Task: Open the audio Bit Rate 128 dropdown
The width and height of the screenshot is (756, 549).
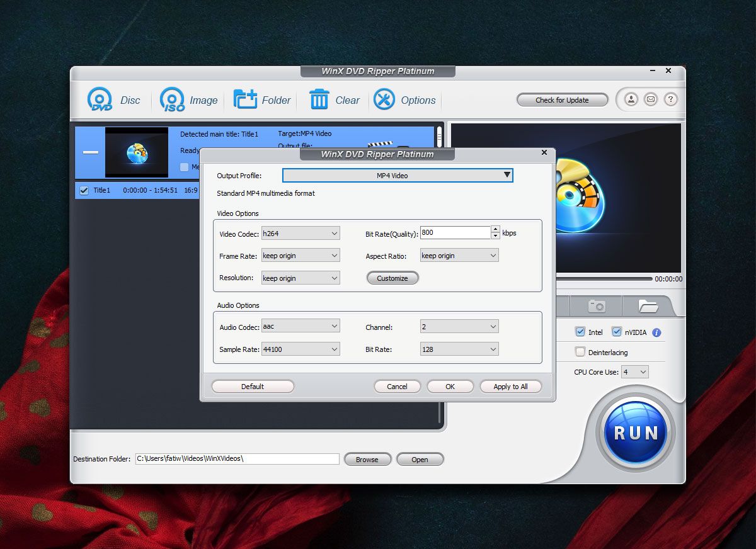Action: (459, 349)
